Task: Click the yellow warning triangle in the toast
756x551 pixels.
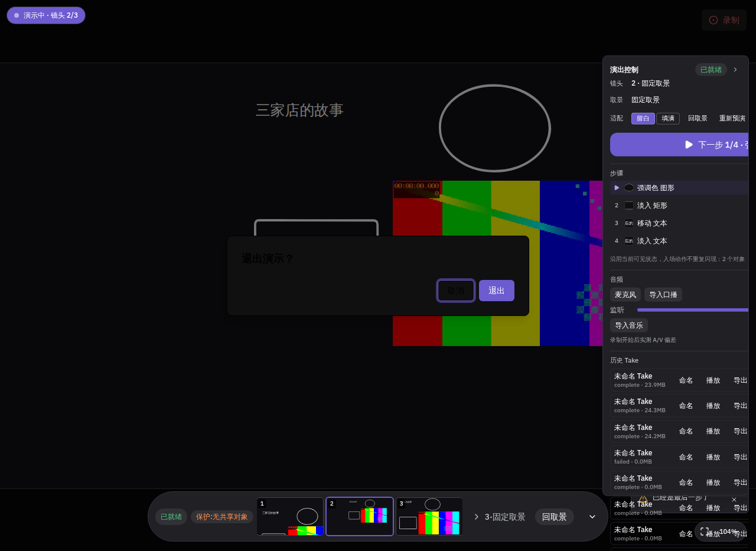Action: click(643, 499)
